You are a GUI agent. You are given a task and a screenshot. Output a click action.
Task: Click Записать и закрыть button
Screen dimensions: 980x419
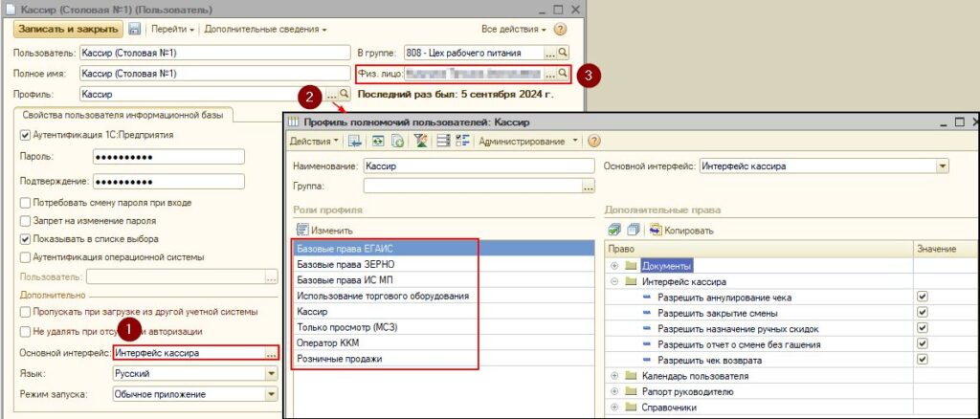(x=68, y=30)
